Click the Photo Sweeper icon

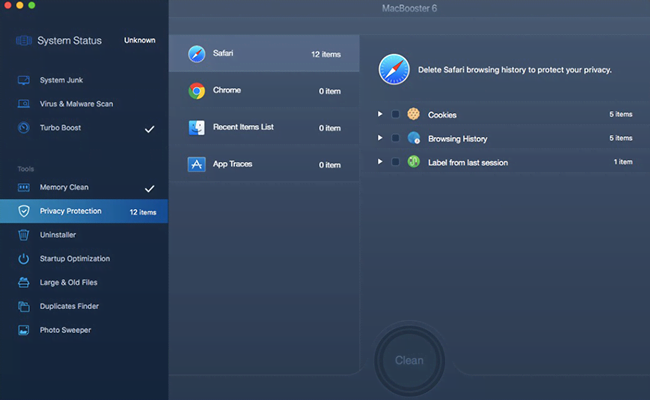point(24,330)
